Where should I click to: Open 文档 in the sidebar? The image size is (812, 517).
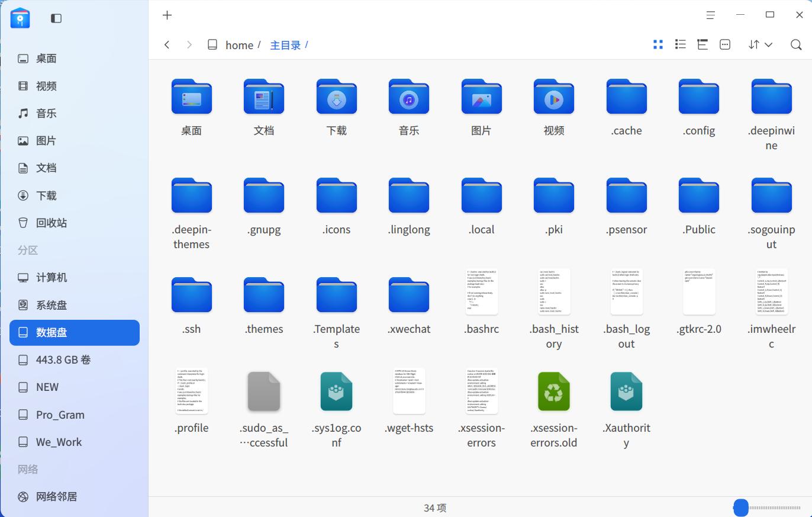point(75,168)
